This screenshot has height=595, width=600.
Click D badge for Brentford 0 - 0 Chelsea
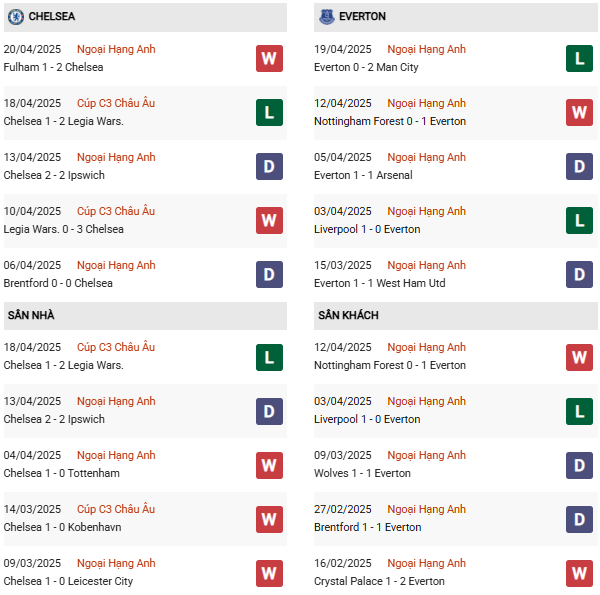[269, 275]
